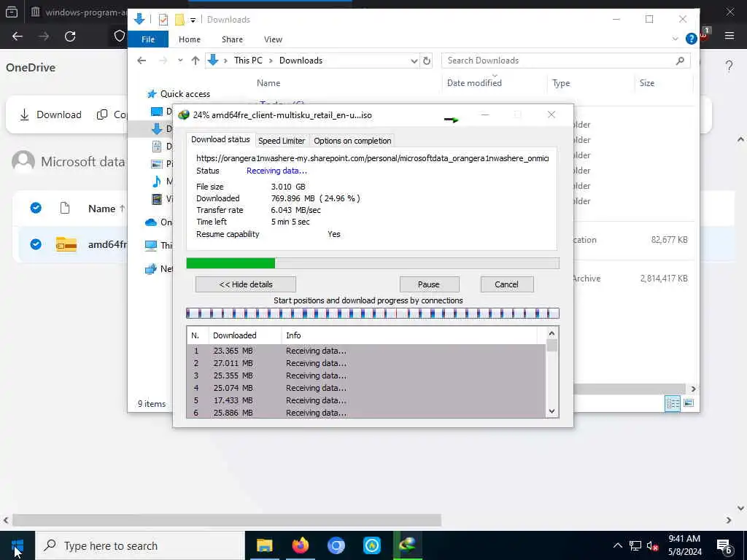This screenshot has height=560, width=747.
Task: Click the Explorer horizontal scrollbar right arrow
Action: (x=693, y=389)
